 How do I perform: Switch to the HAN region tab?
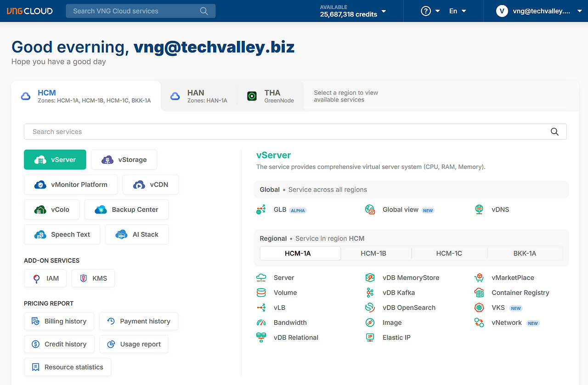click(x=199, y=96)
